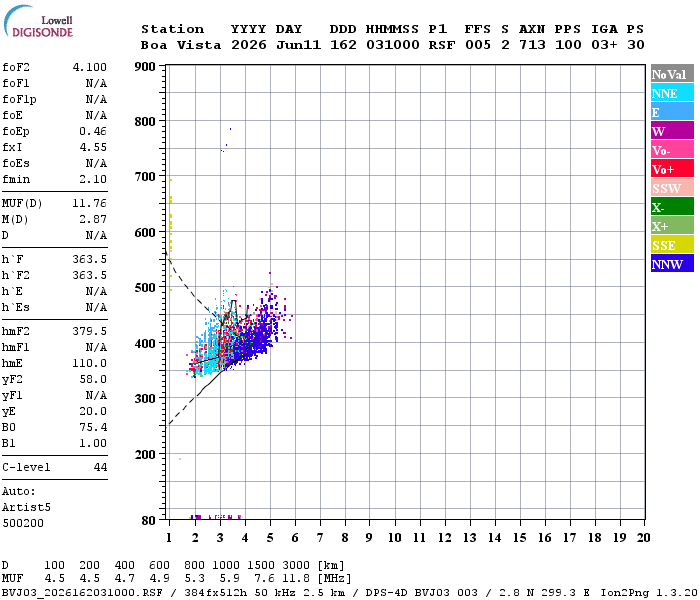The width and height of the screenshot is (700, 600).
Task: Click the E blue legend swatch
Action: pos(672,112)
